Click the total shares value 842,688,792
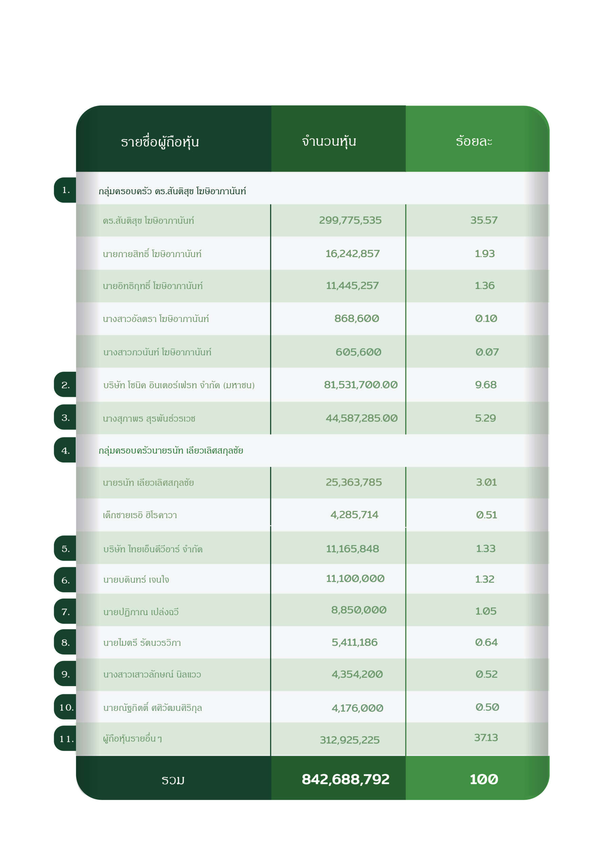The height and width of the screenshot is (868, 614). pyautogui.click(x=345, y=779)
